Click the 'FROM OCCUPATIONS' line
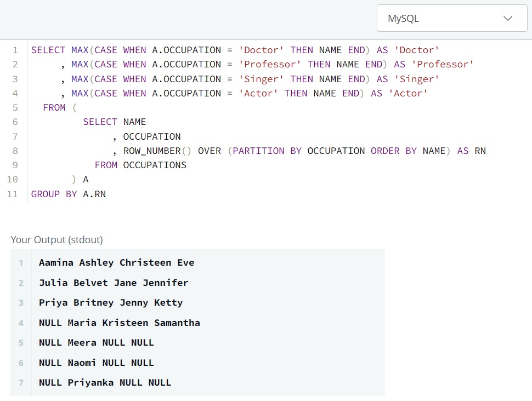 [x=140, y=165]
